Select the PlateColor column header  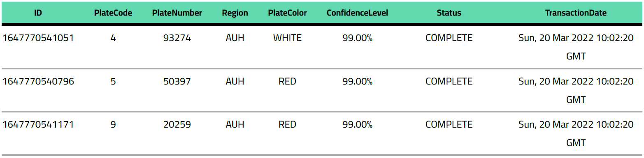[x=287, y=13]
